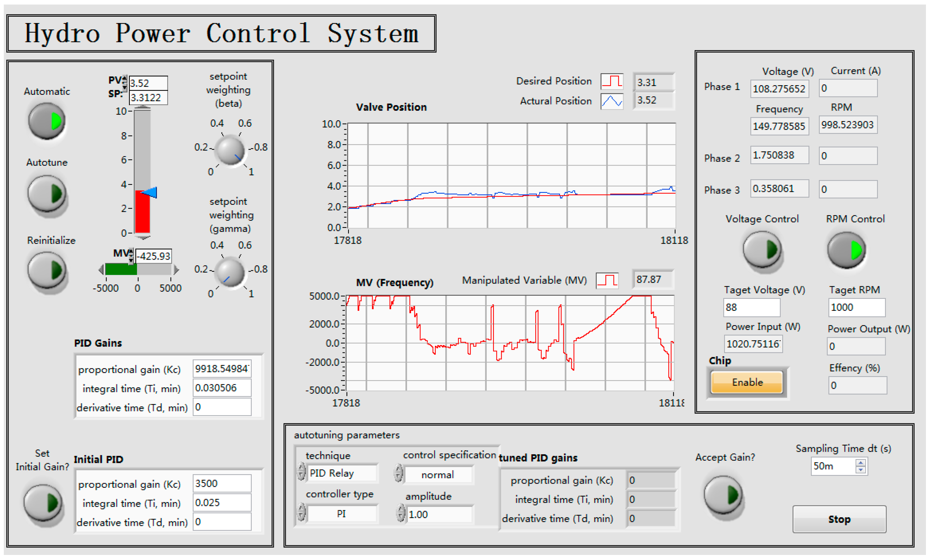Click the Chip Enable button

tap(747, 382)
